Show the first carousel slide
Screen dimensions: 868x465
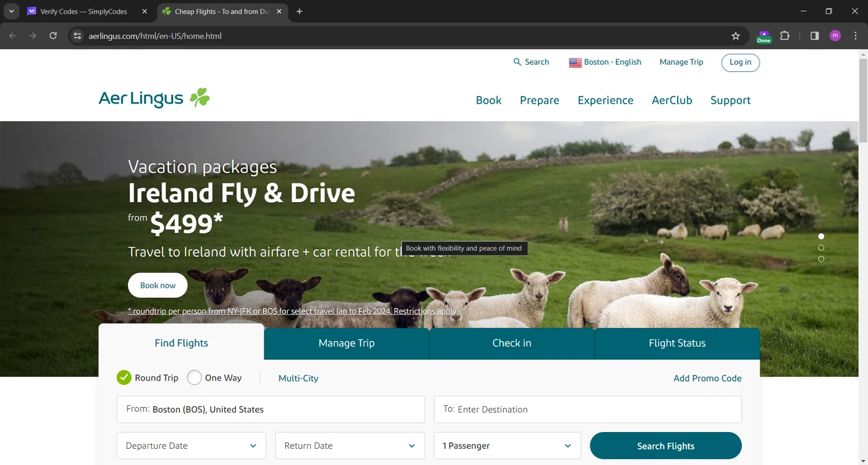coord(821,236)
